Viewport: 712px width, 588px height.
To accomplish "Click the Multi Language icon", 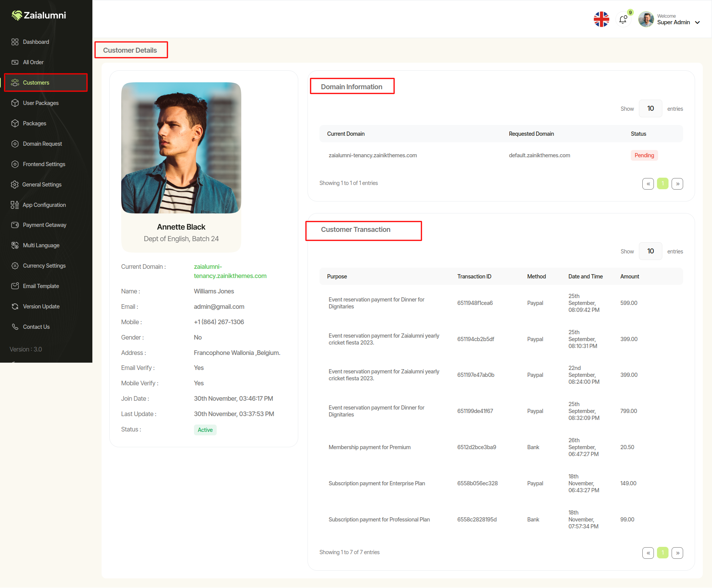I will 15,245.
